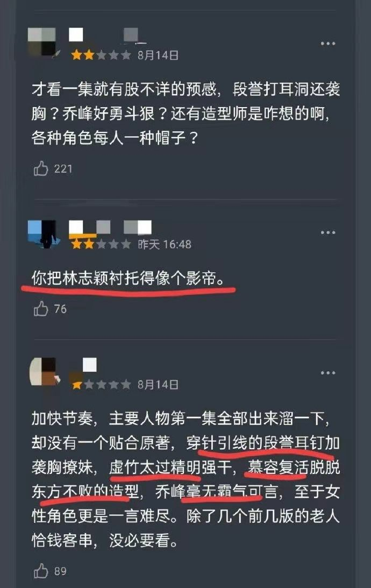Click third review's one-star rating
The image size is (371, 588).
point(101,385)
